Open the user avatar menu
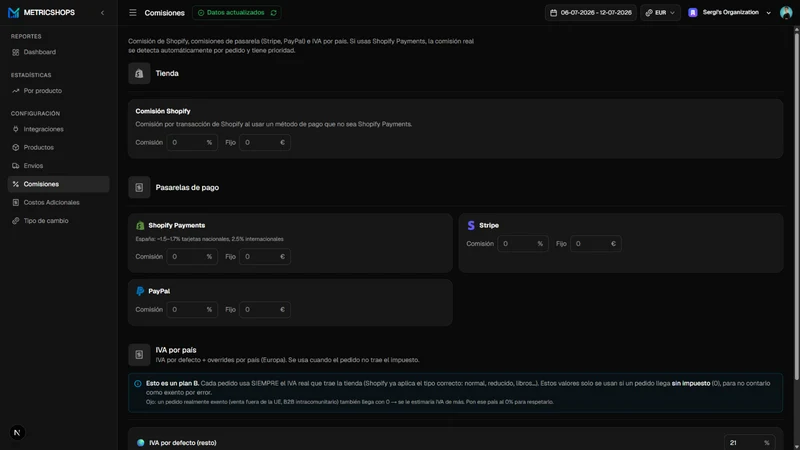The image size is (800, 450). pos(786,13)
